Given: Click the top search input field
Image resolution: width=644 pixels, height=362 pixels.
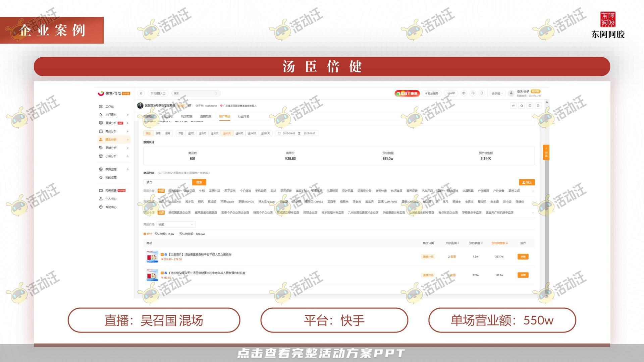Looking at the screenshot, I should 196,94.
